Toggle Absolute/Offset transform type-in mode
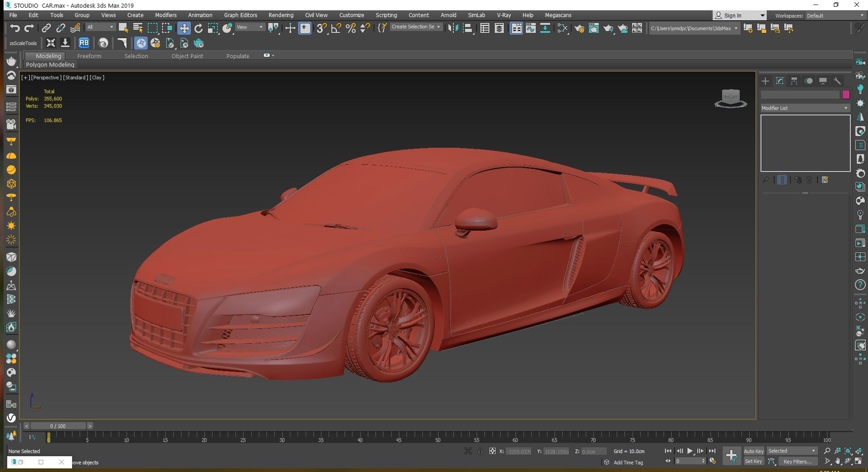Image resolution: width=868 pixels, height=472 pixels. click(x=493, y=451)
